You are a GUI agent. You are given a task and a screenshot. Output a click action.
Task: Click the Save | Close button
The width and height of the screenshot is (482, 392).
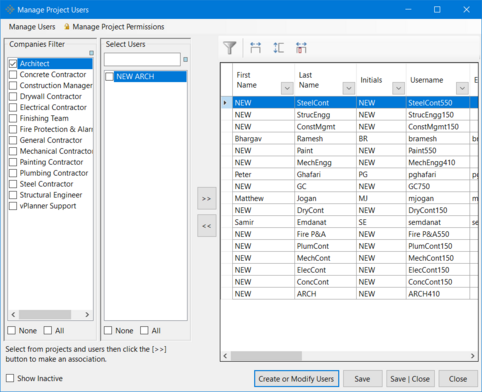pyautogui.click(x=410, y=379)
